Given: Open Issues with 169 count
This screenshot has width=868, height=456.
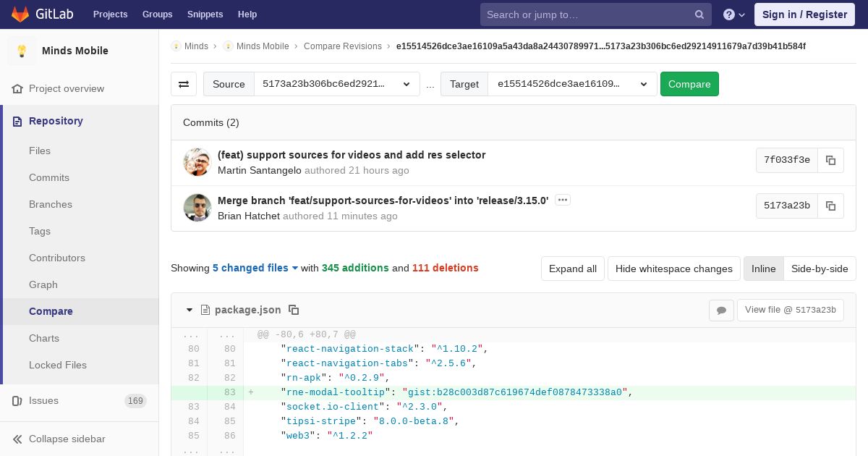Looking at the screenshot, I should pyautogui.click(x=80, y=400).
